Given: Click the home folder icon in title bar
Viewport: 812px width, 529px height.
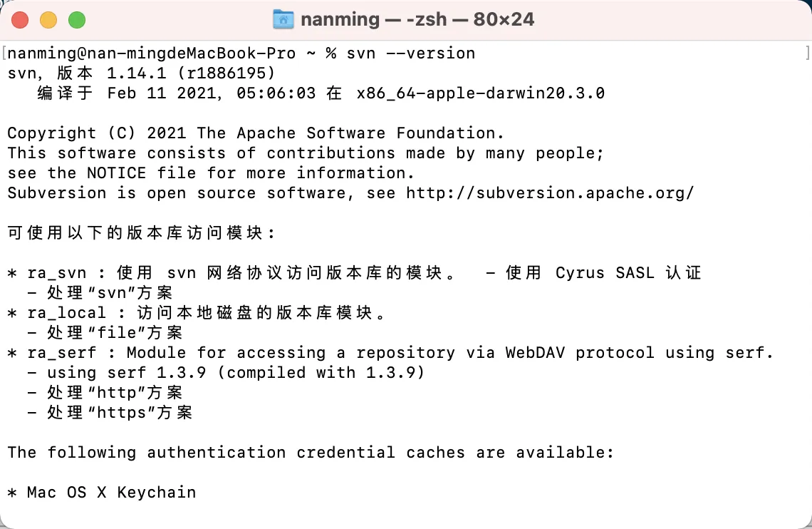Looking at the screenshot, I should tap(283, 19).
